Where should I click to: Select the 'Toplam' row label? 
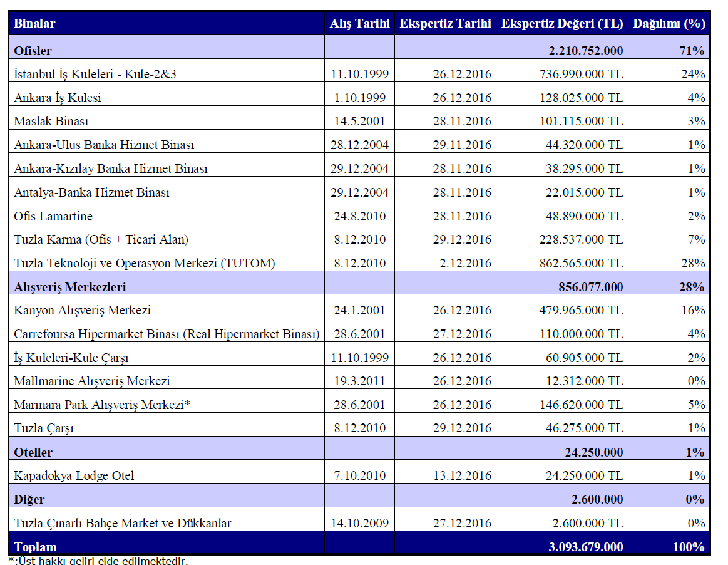35,547
